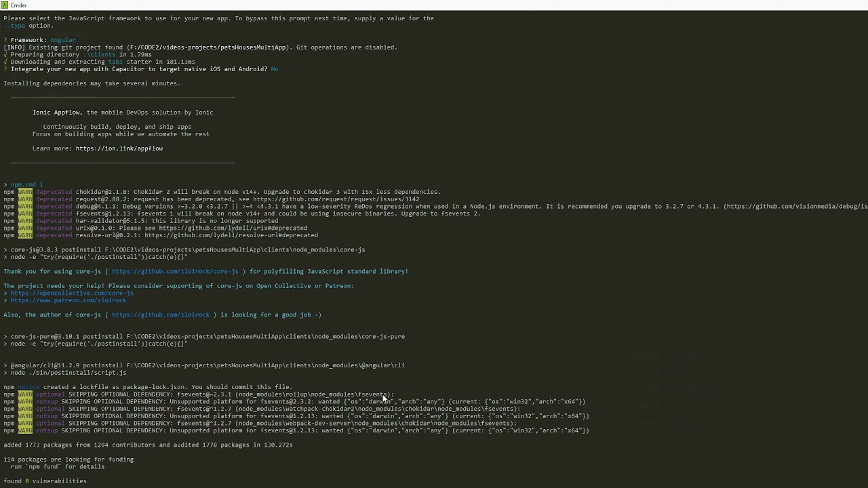
Task: Open the request issues/3142 GitHub link
Action: coord(336,199)
